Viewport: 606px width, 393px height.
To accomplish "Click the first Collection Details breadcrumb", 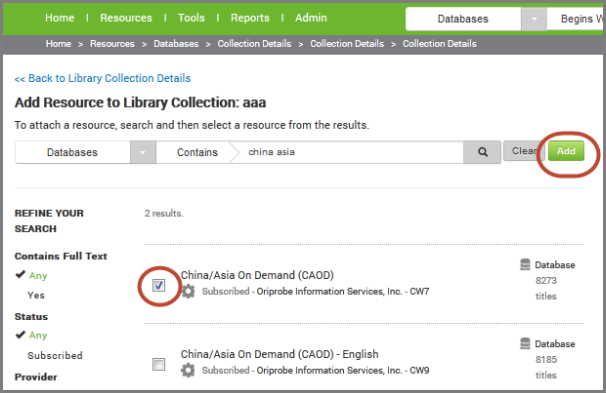I will tap(254, 44).
